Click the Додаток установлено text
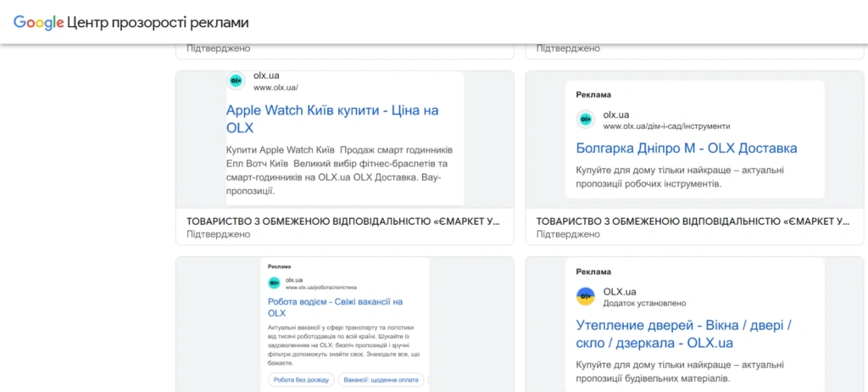868x392 pixels. point(645,303)
